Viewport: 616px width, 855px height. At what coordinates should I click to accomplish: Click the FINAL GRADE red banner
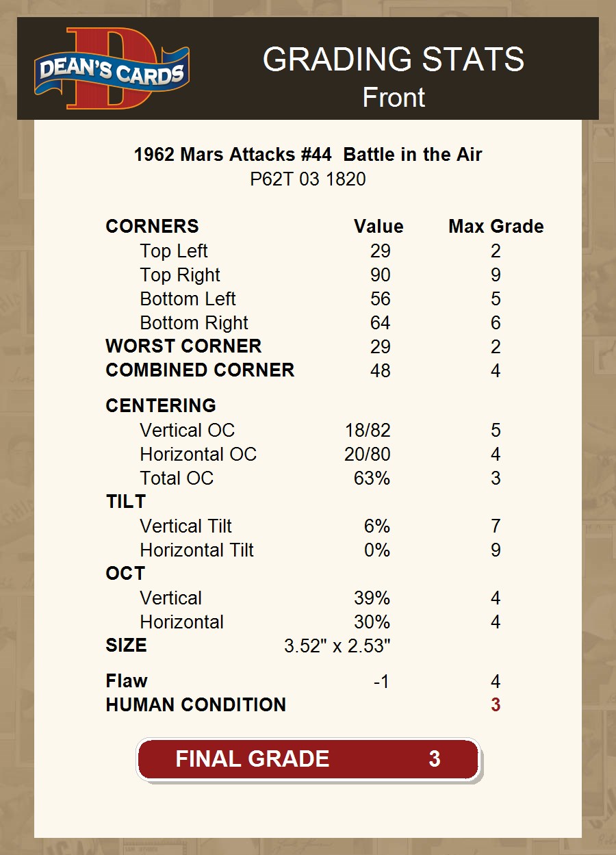308,759
